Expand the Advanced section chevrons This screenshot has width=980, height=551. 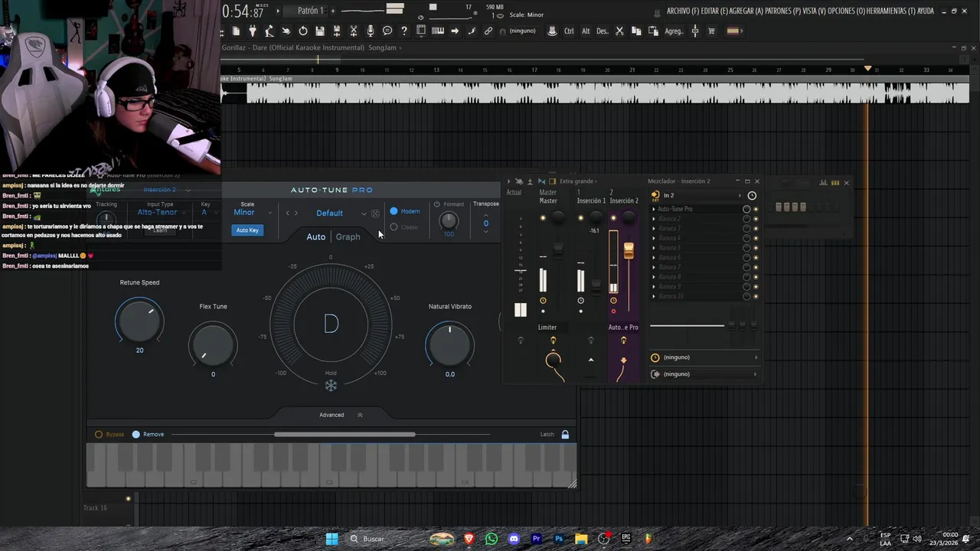click(x=360, y=415)
